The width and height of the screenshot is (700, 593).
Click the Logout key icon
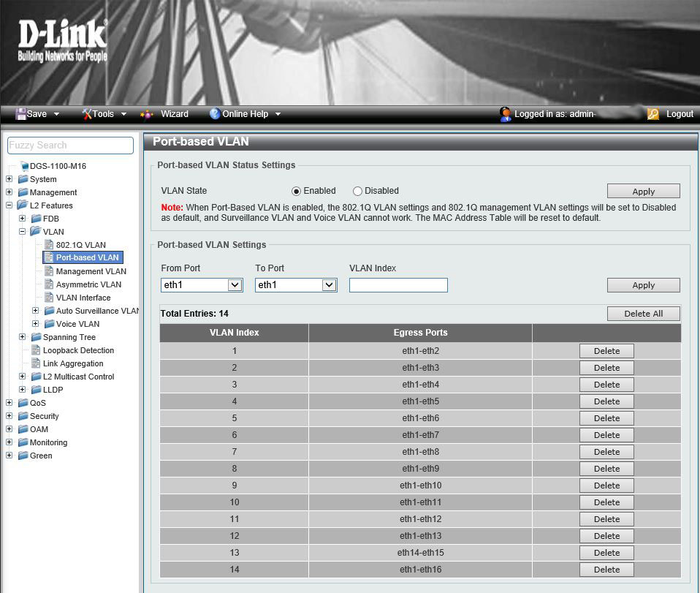[x=653, y=114]
